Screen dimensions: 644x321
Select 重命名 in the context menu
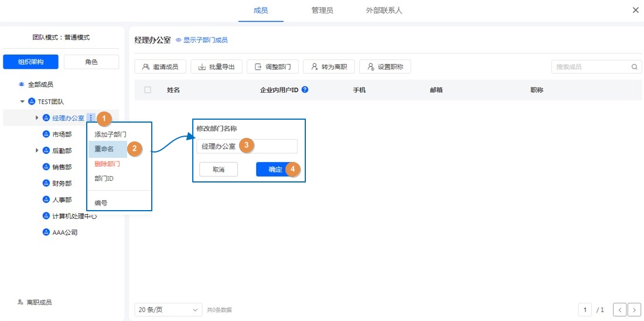105,149
